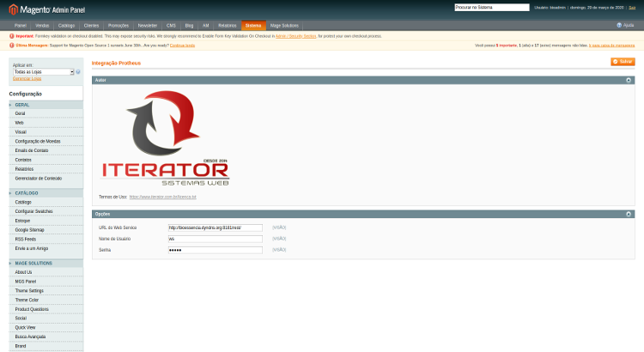Screen dimensions: 644x352
Task: Click the Iterator Sistemas Web logo
Action: click(164, 138)
